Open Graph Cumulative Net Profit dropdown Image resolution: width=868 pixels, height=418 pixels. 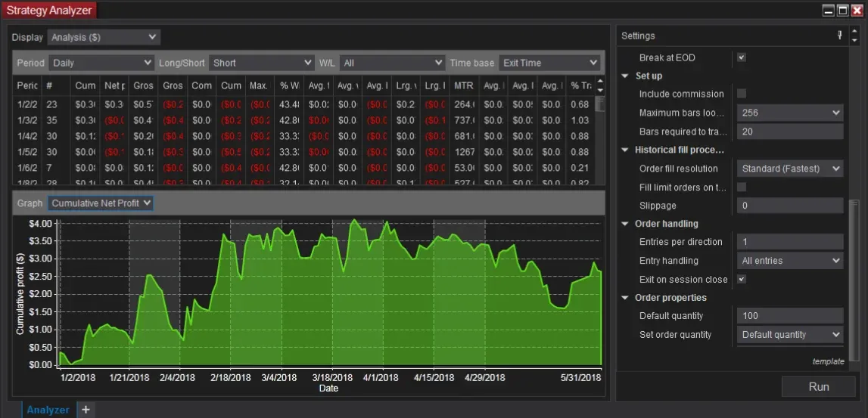(x=100, y=203)
